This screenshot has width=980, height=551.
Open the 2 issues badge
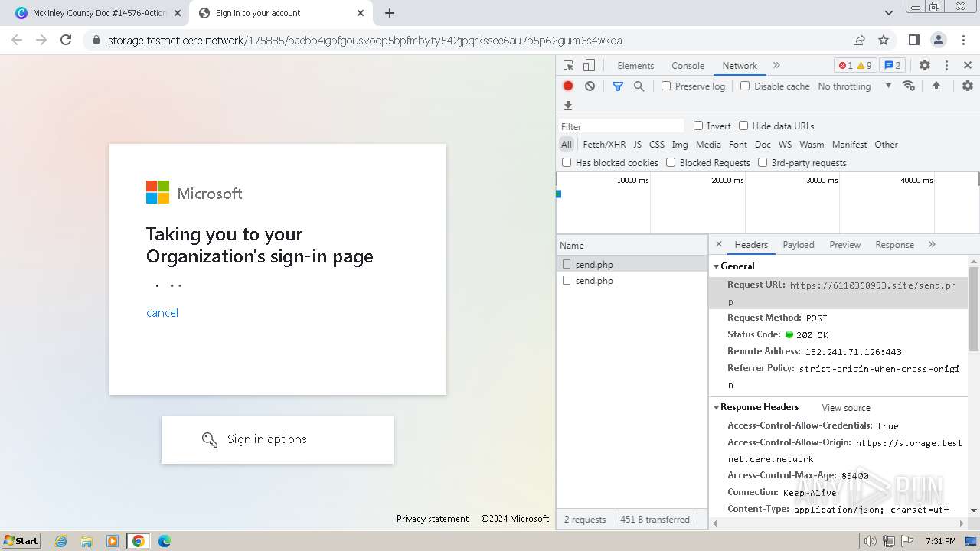pos(893,66)
